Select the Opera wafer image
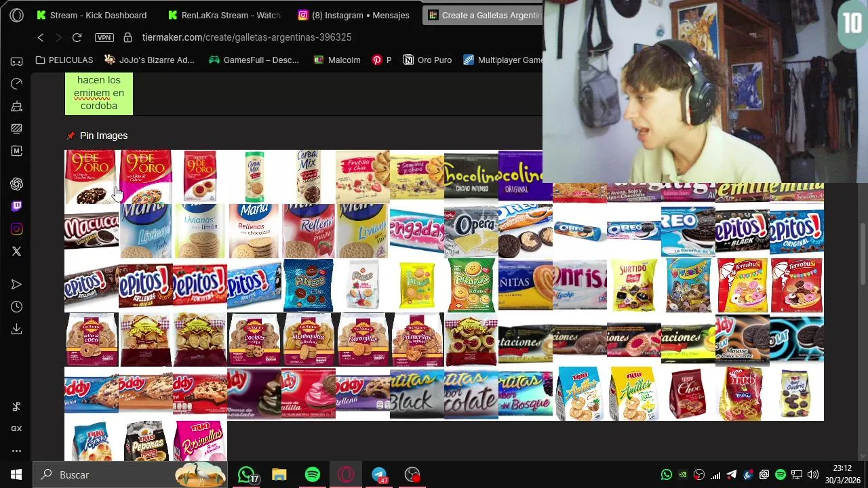The height and width of the screenshot is (488, 868). pyautogui.click(x=471, y=231)
